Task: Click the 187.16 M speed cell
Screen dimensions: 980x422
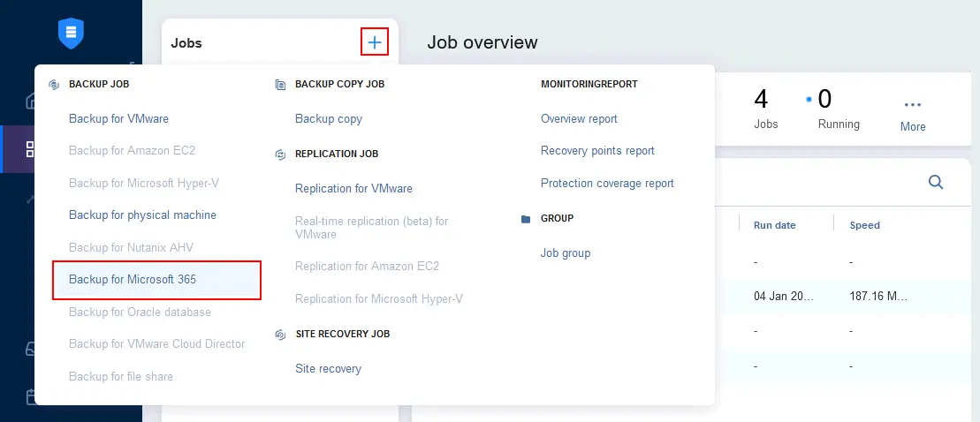Action: coord(878,296)
